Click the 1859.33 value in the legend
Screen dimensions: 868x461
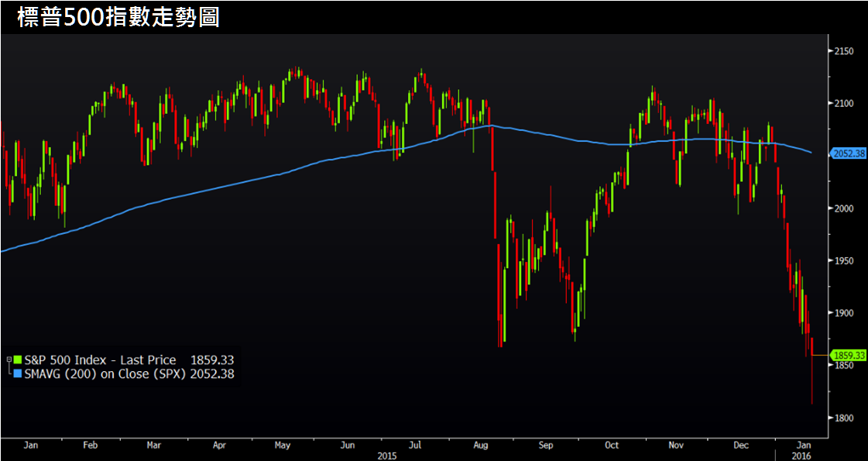[212, 360]
